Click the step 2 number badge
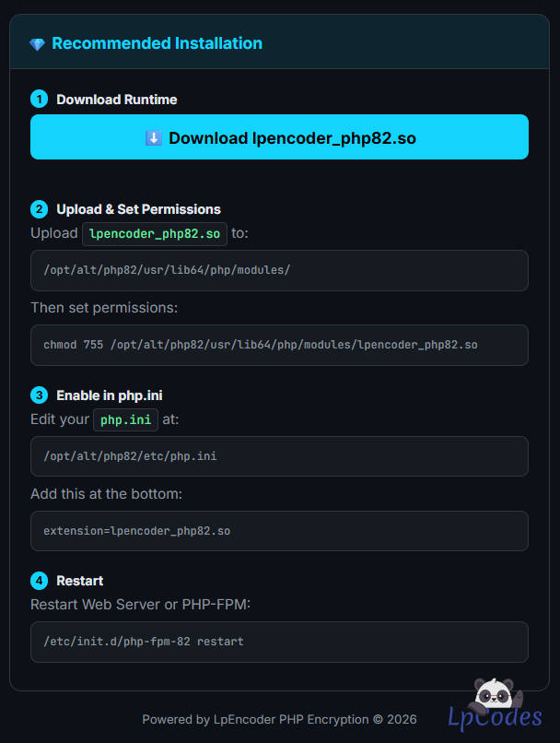Image resolution: width=560 pixels, height=743 pixels. [x=39, y=209]
